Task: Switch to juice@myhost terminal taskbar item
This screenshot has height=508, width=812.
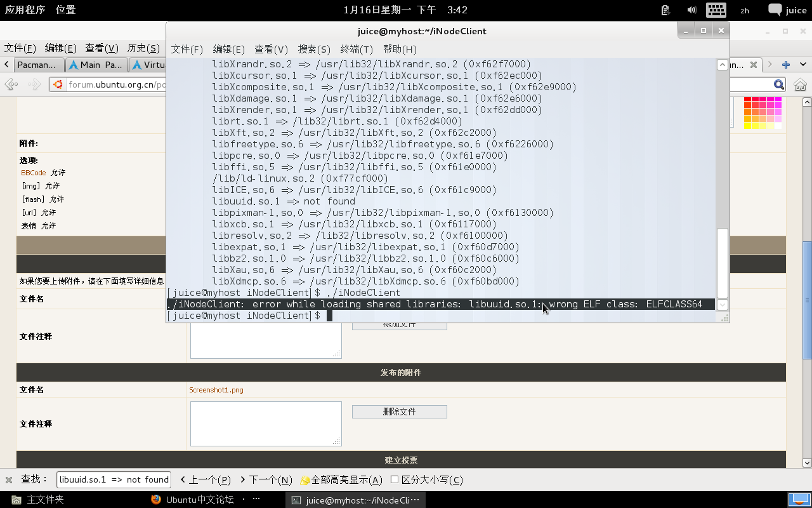Action: (355, 500)
